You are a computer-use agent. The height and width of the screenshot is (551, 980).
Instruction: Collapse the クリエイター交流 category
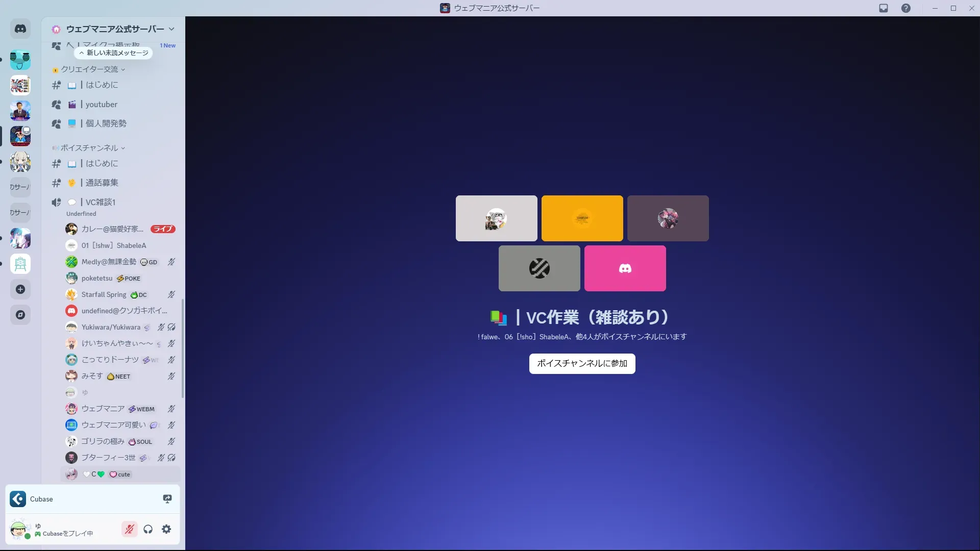click(x=89, y=69)
